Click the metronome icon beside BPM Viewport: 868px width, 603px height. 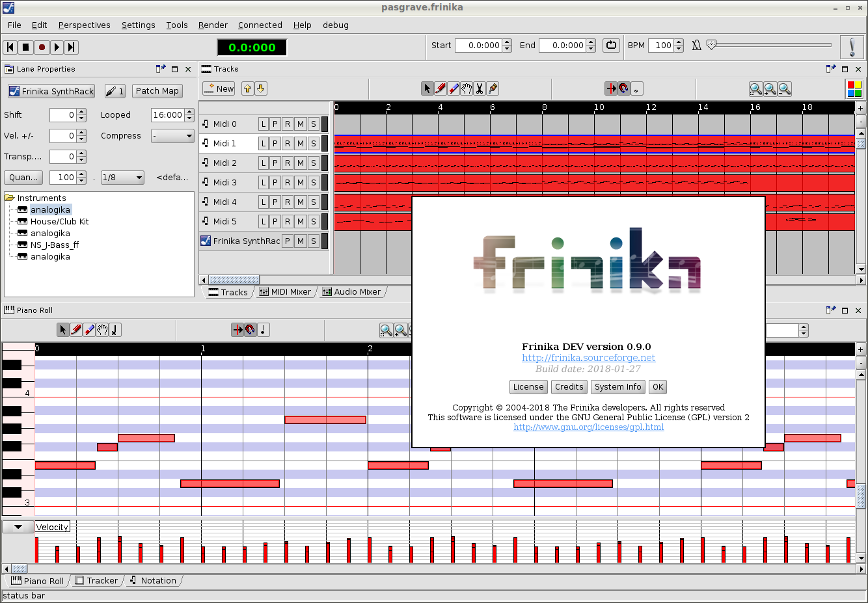click(696, 45)
